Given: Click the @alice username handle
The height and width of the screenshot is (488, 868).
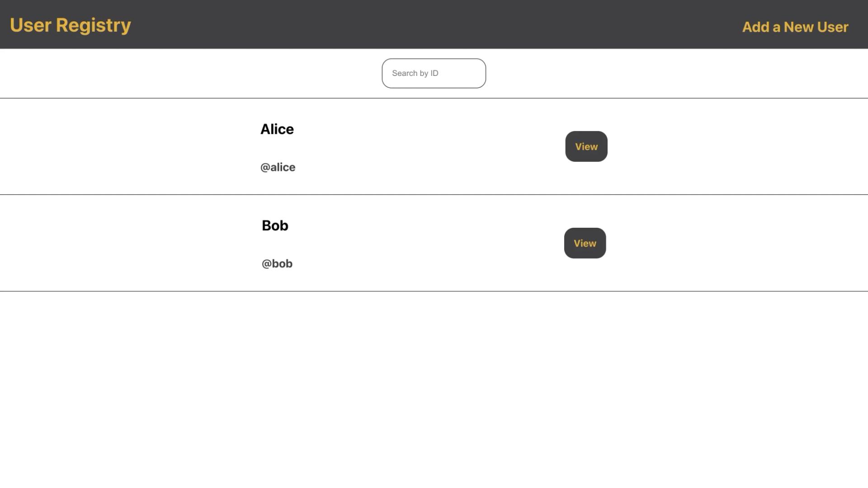Looking at the screenshot, I should click(x=278, y=167).
